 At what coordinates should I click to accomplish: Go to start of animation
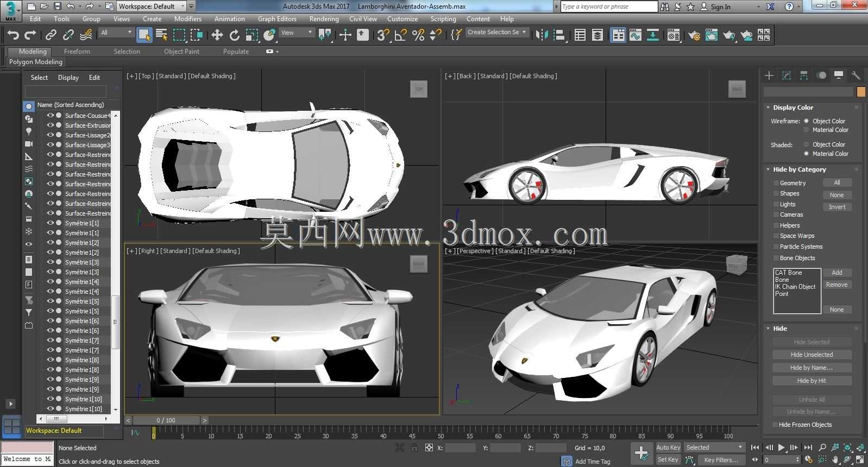pos(755,447)
